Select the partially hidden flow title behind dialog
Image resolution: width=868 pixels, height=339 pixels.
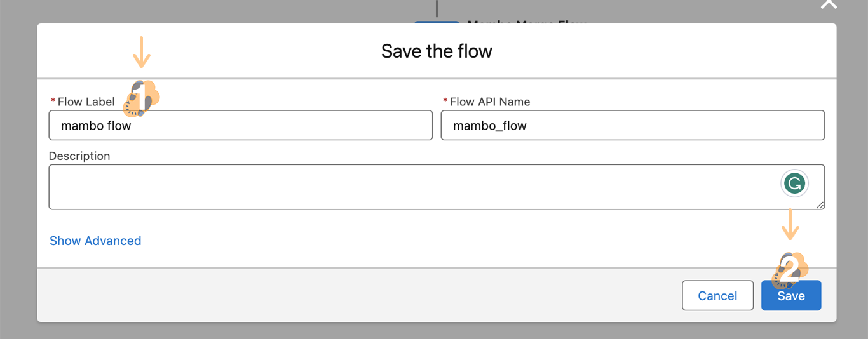(526, 23)
